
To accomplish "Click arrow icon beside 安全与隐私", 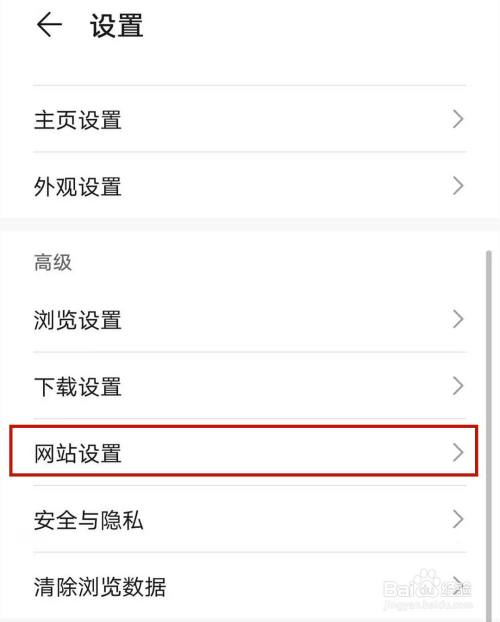I will (458, 519).
